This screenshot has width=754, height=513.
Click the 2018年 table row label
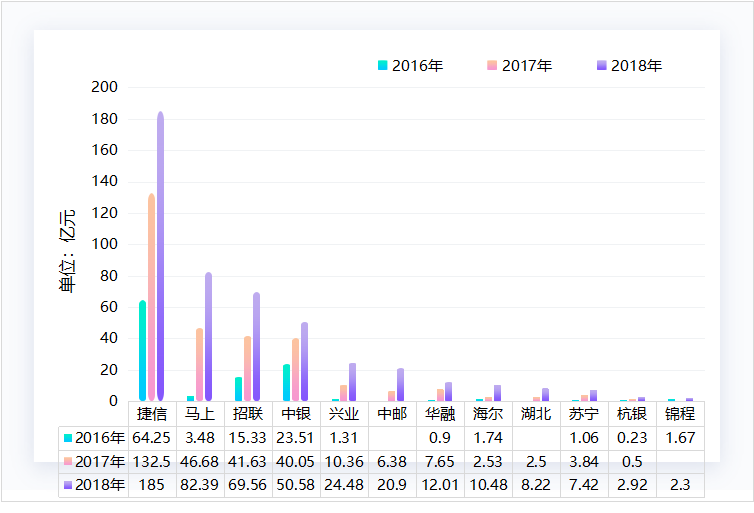94,485
